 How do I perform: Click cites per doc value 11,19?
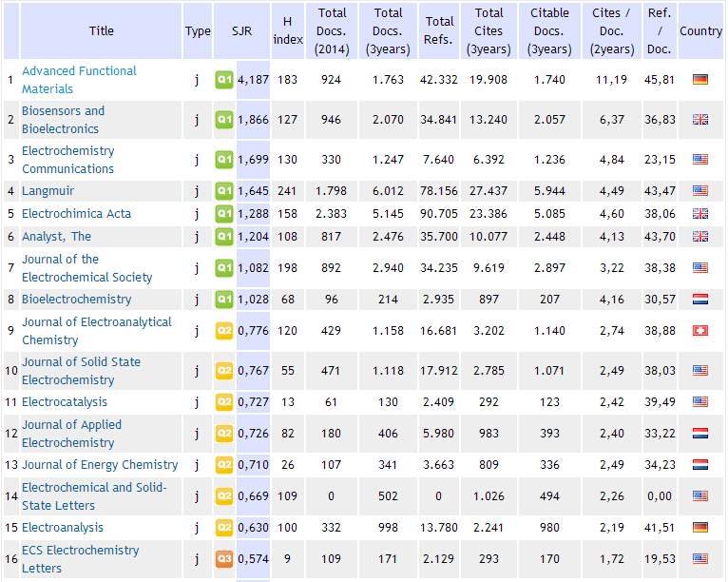point(611,80)
